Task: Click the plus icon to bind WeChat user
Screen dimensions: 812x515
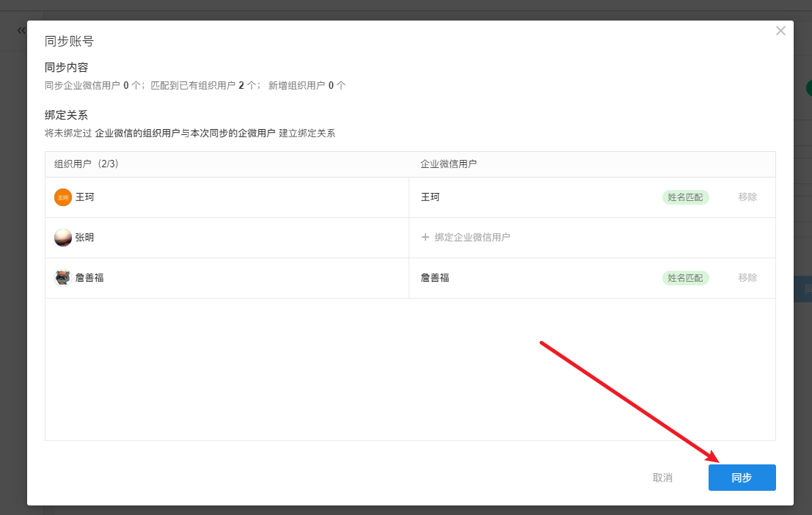Action: (425, 238)
